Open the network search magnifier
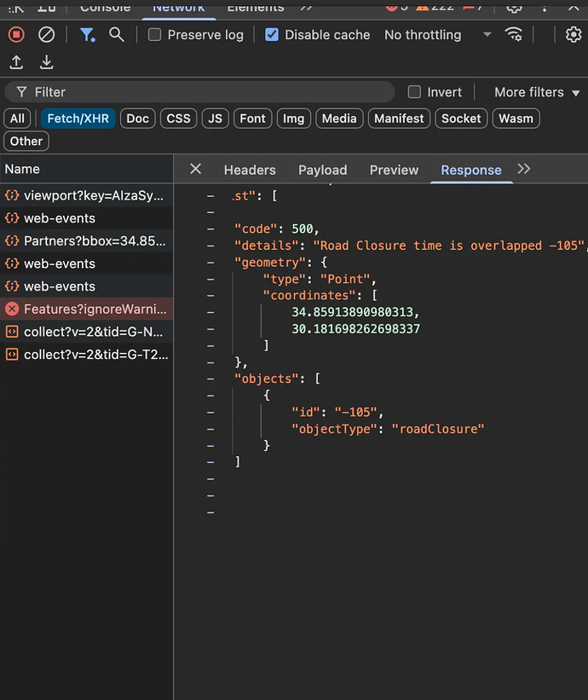The width and height of the screenshot is (588, 700). [117, 34]
